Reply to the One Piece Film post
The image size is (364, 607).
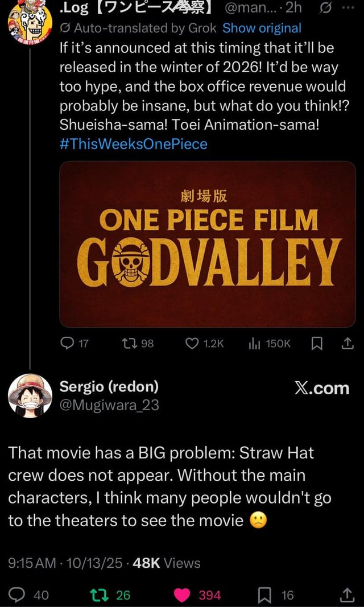tap(68, 343)
